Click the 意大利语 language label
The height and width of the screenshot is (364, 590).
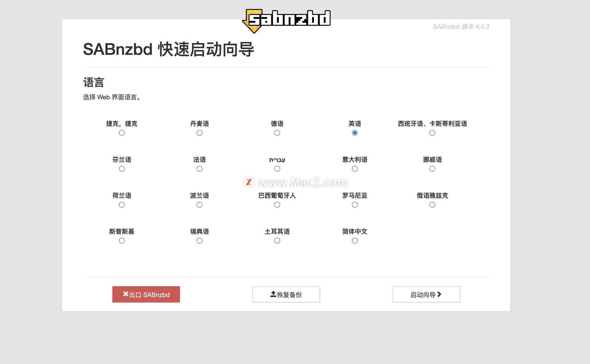pos(355,160)
